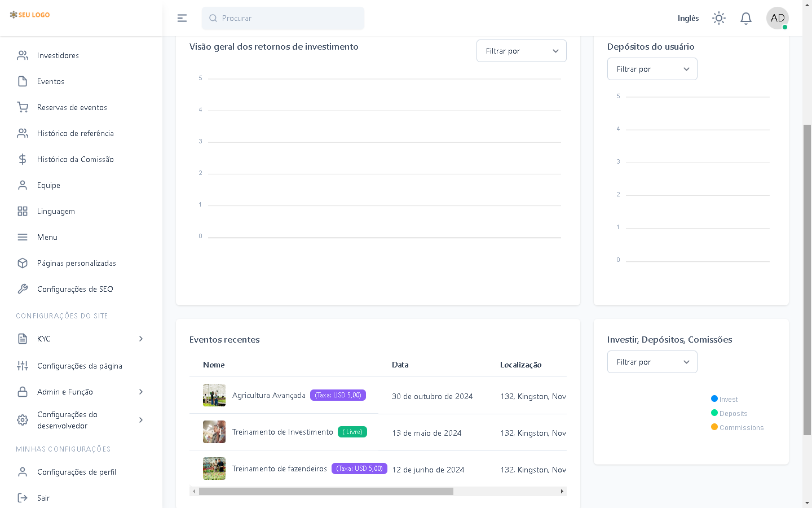Click the hamburger sidebar toggle icon
This screenshot has height=508, width=812.
182,18
